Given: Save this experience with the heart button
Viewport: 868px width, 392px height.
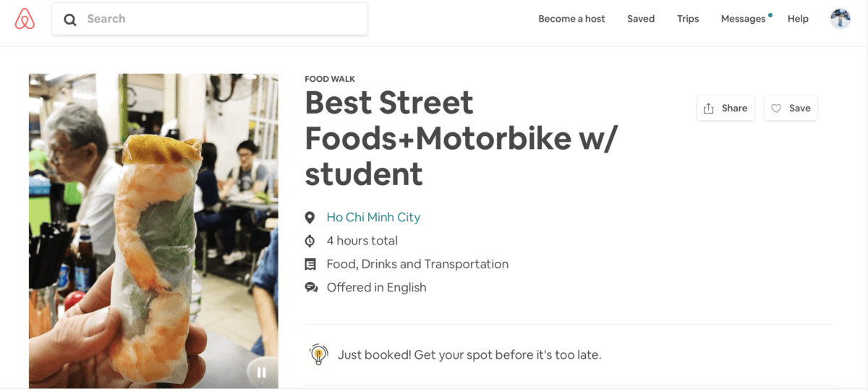Looking at the screenshot, I should click(790, 108).
